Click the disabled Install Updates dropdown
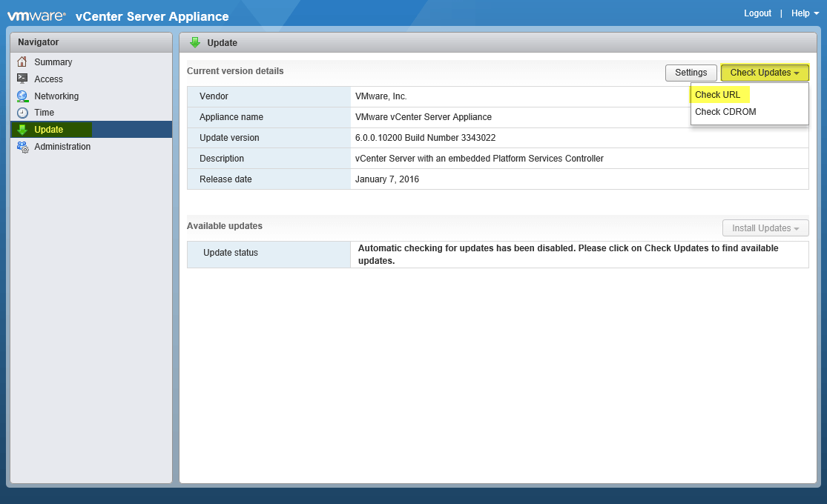The height and width of the screenshot is (504, 827). 765,228
